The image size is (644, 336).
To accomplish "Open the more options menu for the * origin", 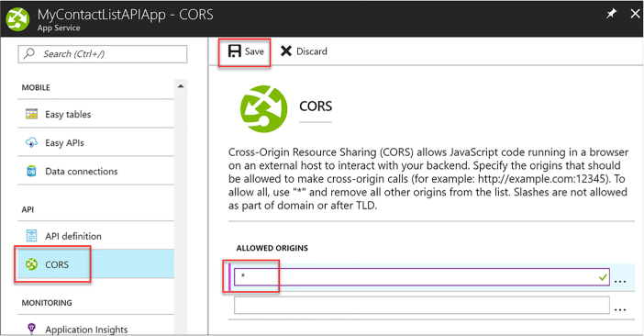I will click(x=620, y=281).
